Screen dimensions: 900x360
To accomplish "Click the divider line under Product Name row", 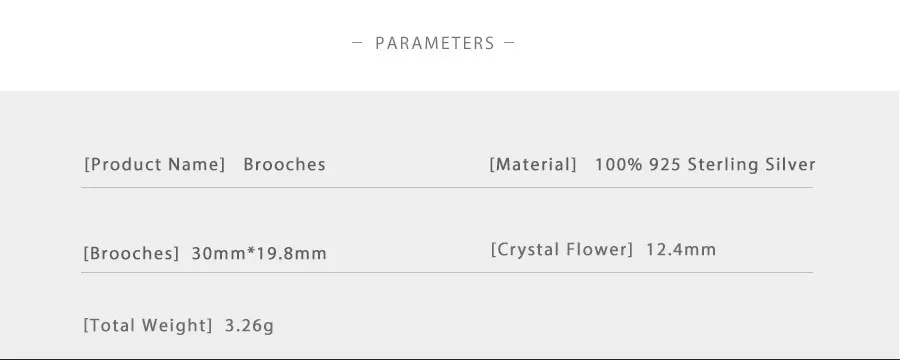I will (x=447, y=187).
